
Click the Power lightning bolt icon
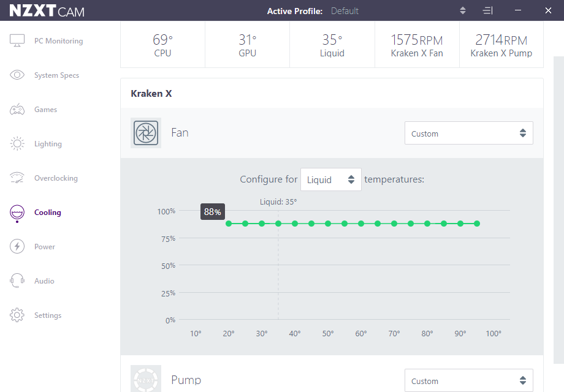point(17,246)
